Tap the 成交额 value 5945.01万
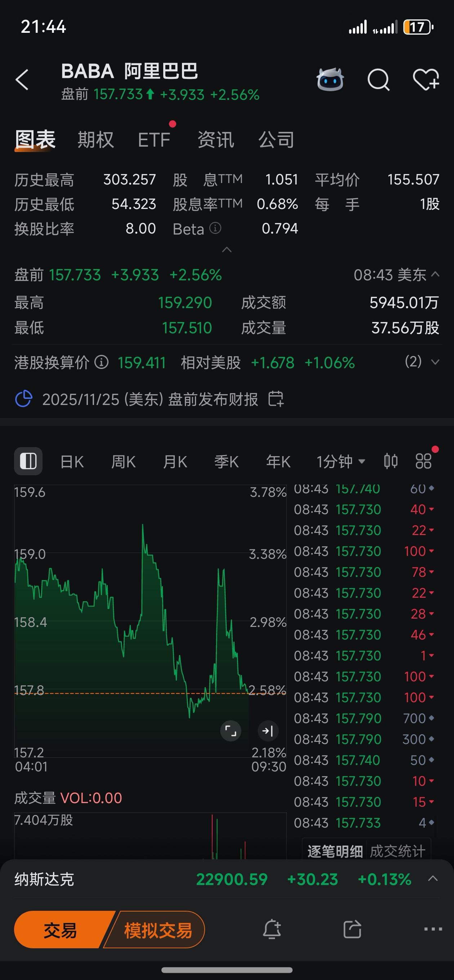Viewport: 454px width, 980px height. (404, 302)
